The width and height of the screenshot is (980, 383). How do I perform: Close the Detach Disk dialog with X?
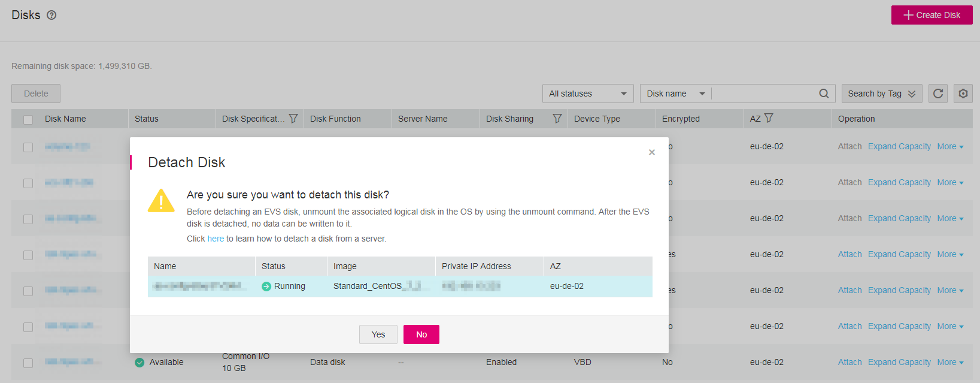[652, 152]
